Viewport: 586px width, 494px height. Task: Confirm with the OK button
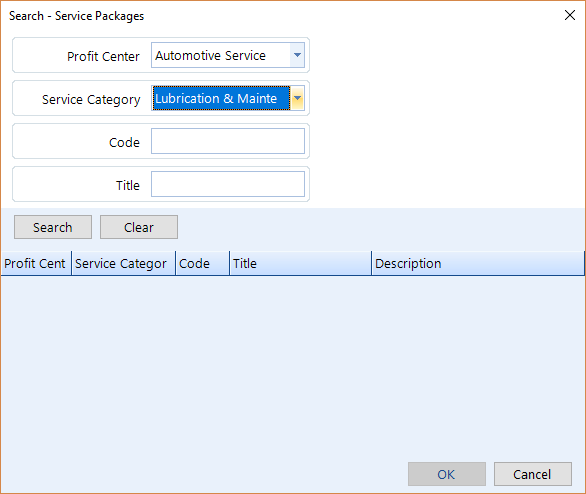[x=447, y=474]
